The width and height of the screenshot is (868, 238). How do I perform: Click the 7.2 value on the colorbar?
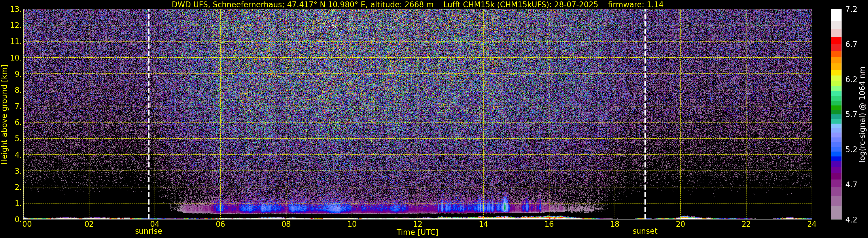coord(852,10)
